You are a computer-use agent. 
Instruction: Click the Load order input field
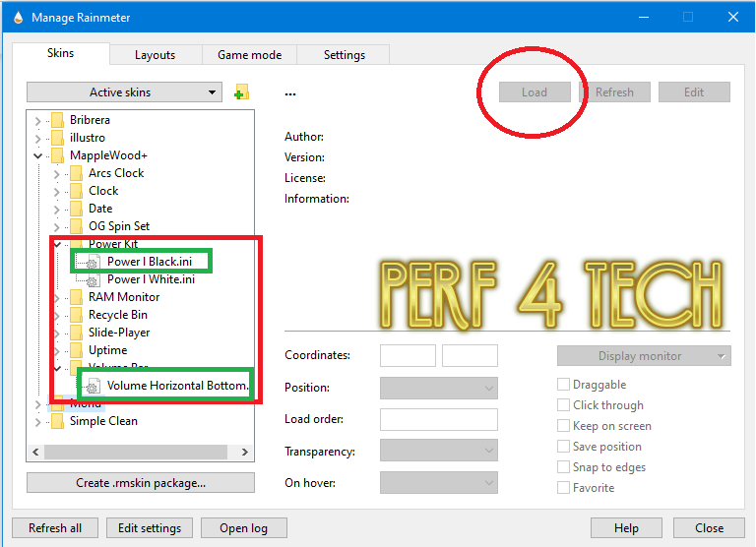(439, 419)
